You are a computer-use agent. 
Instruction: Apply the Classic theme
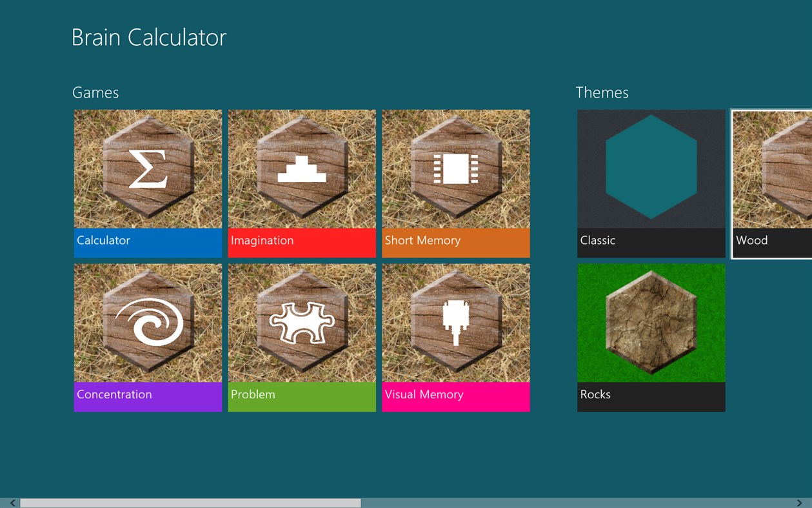point(650,183)
